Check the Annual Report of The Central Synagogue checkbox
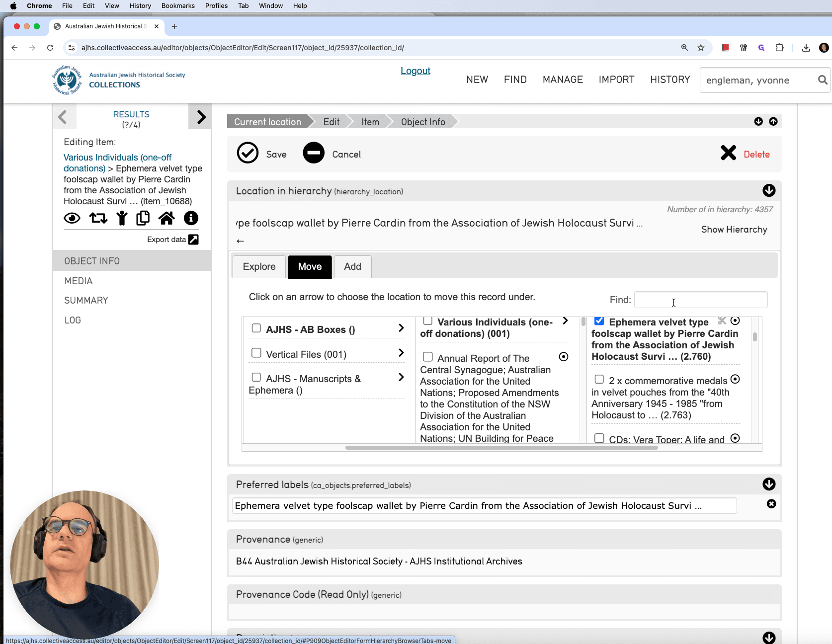Screen dimensions: 832x644 pyautogui.click(x=428, y=357)
